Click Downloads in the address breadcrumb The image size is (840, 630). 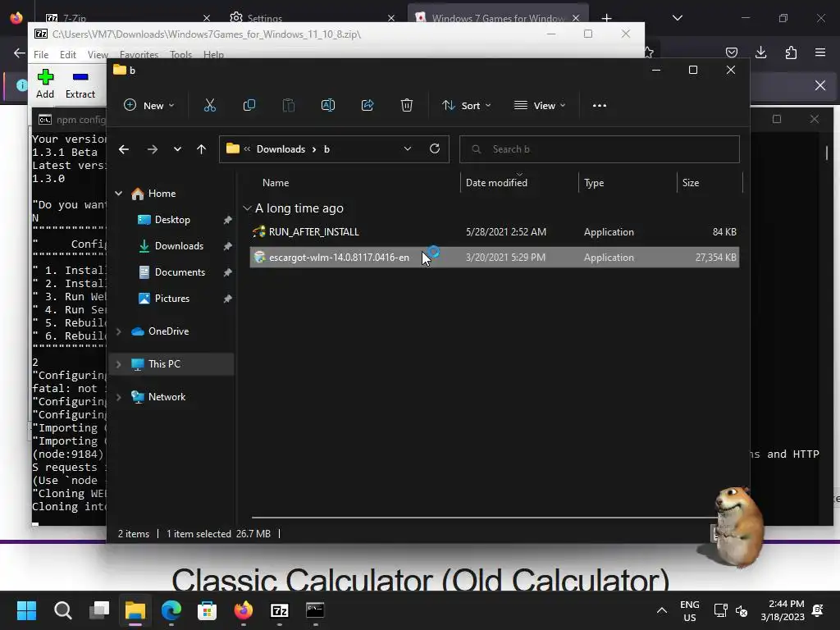281,149
